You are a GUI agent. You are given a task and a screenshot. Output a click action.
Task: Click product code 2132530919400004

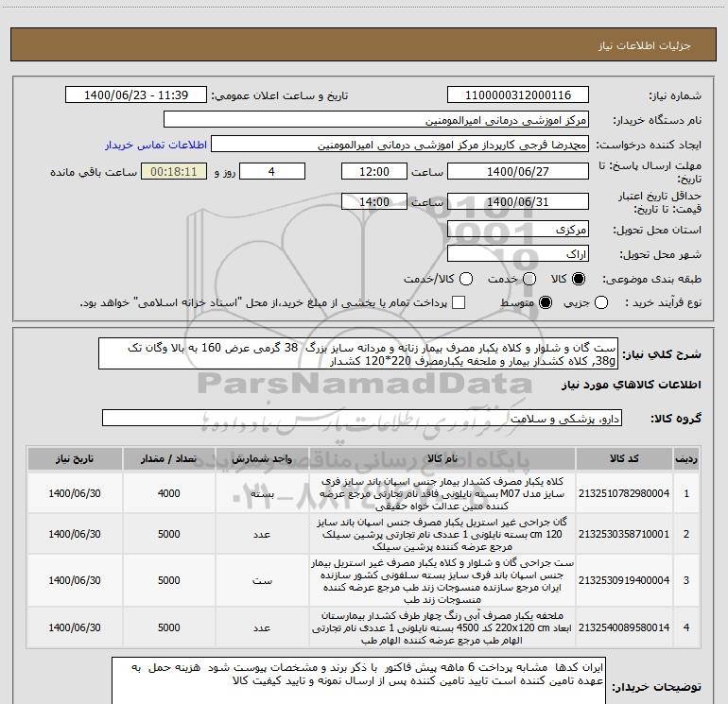(x=624, y=580)
